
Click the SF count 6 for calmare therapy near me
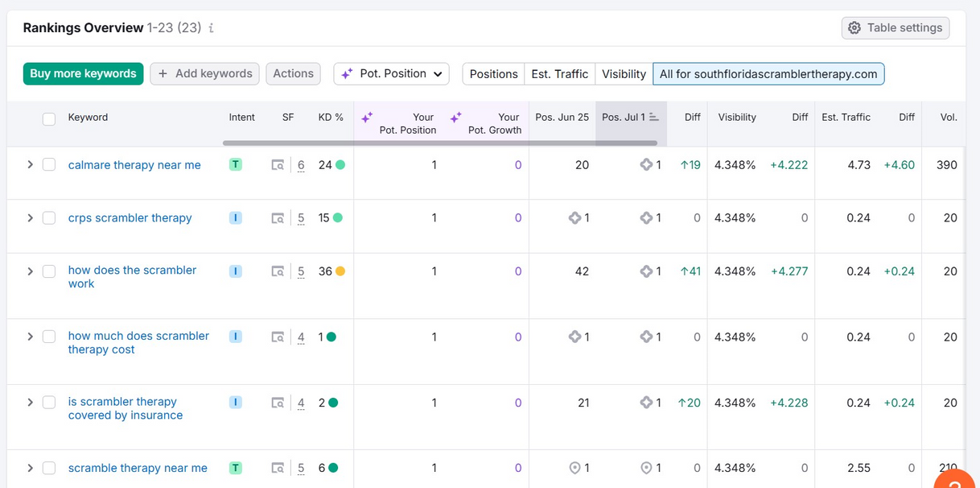(x=301, y=165)
